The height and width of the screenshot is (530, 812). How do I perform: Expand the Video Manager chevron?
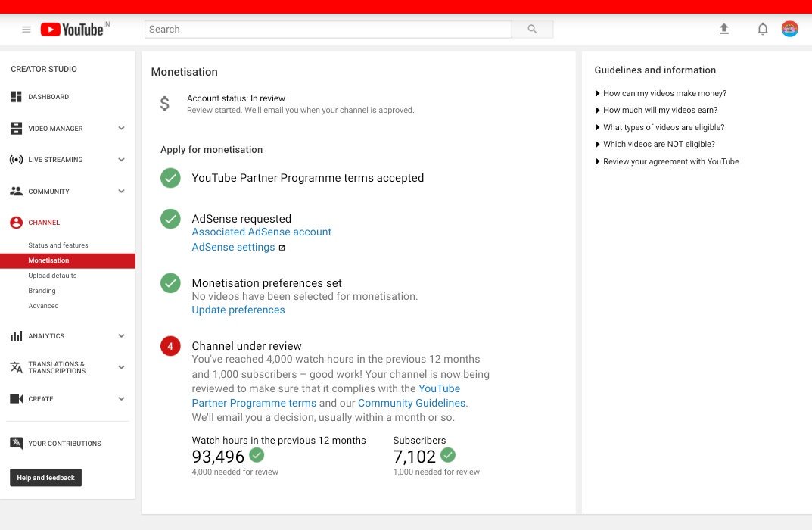tap(121, 128)
